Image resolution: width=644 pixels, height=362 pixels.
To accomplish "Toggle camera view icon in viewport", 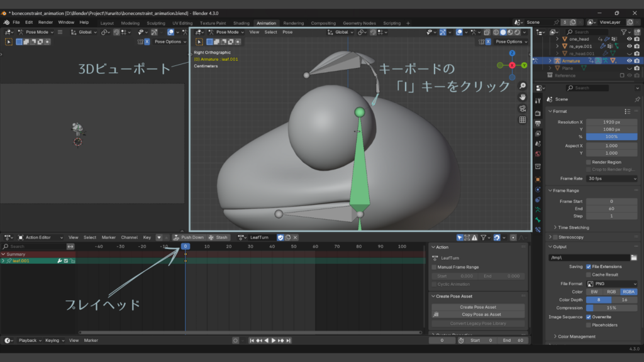I will click(523, 109).
